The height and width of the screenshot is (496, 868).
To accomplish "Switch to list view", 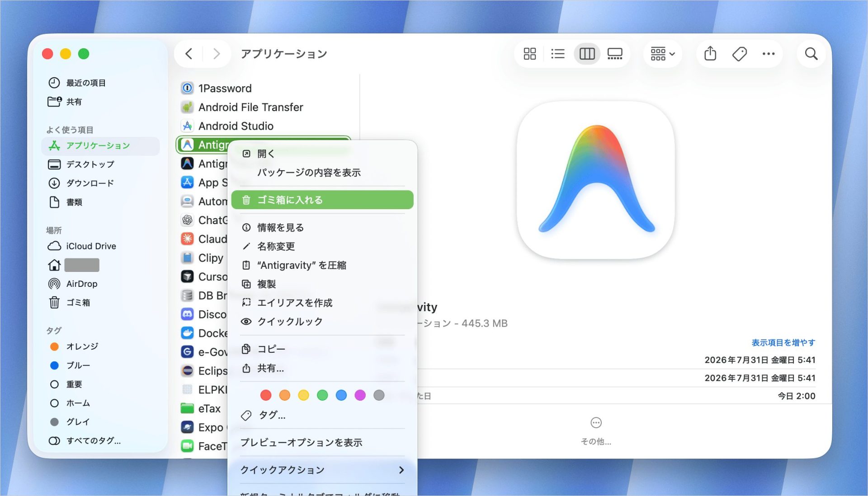I will (x=558, y=54).
